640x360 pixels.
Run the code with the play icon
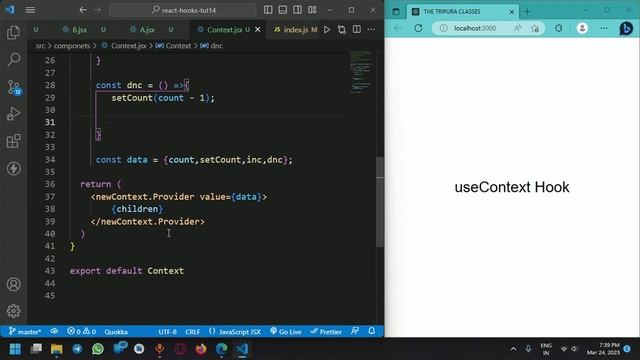[327, 29]
